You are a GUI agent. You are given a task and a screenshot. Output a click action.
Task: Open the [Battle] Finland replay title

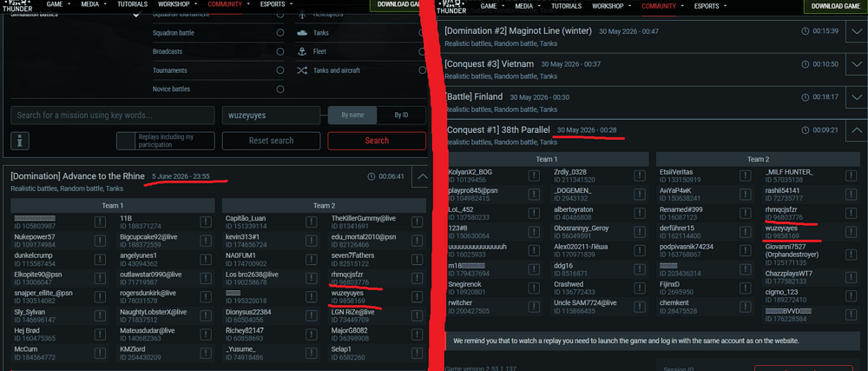[473, 97]
